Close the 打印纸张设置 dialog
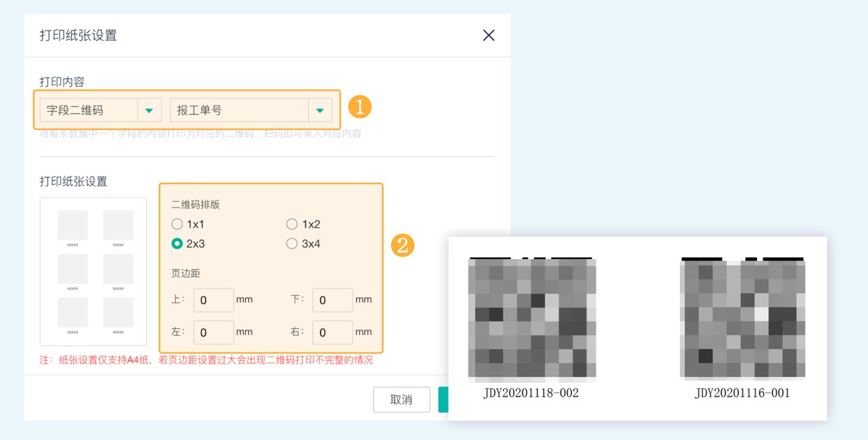Viewport: 868px width, 440px height. [489, 35]
